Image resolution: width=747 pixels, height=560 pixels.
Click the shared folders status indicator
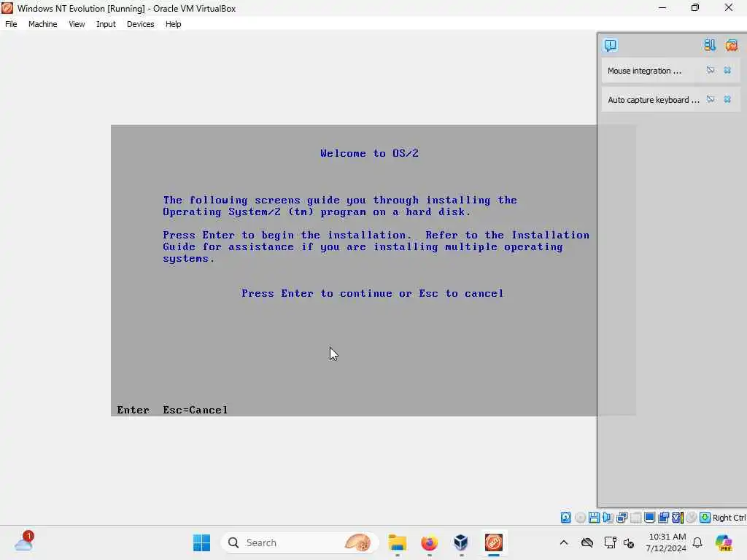pyautogui.click(x=664, y=518)
